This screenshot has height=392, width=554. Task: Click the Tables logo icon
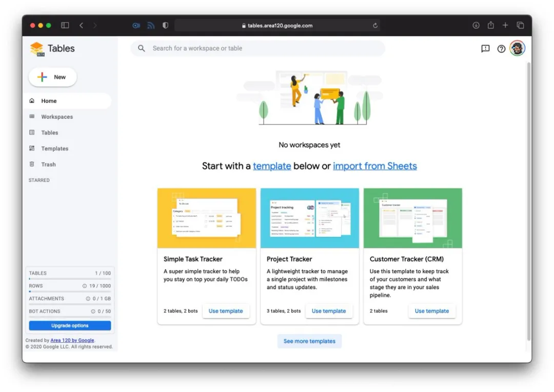pos(37,49)
